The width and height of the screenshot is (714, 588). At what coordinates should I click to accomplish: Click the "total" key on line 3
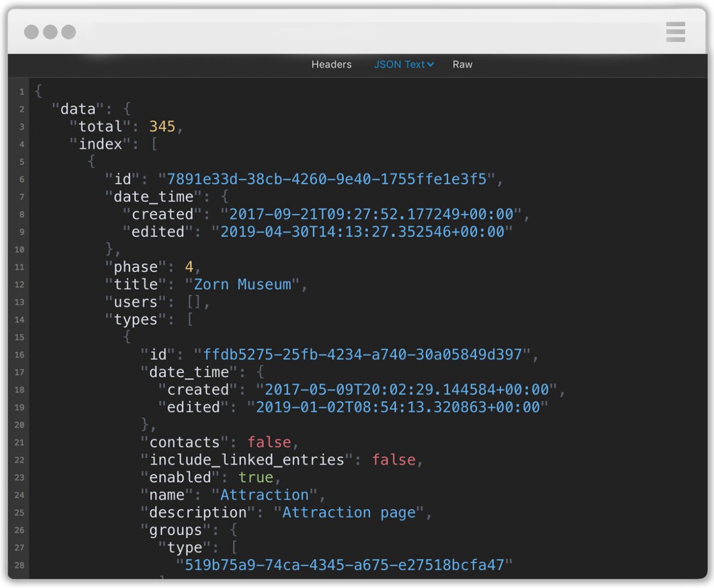pos(100,127)
